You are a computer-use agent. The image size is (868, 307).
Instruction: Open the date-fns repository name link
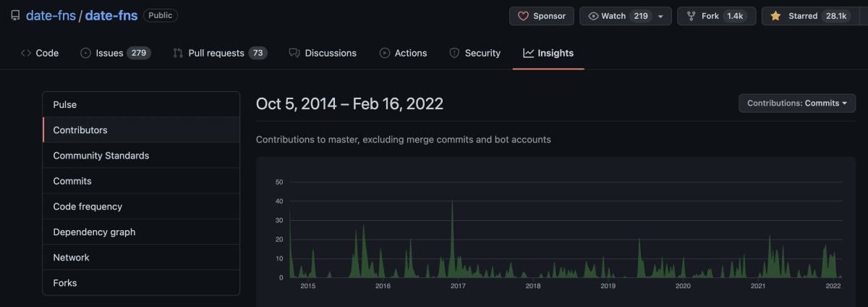[111, 15]
